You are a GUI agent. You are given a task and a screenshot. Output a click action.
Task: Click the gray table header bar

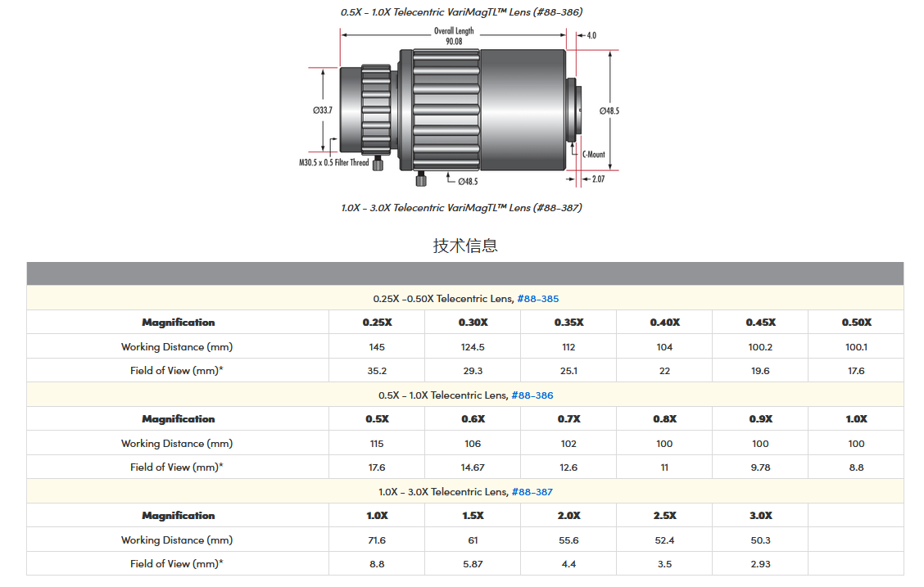464,273
